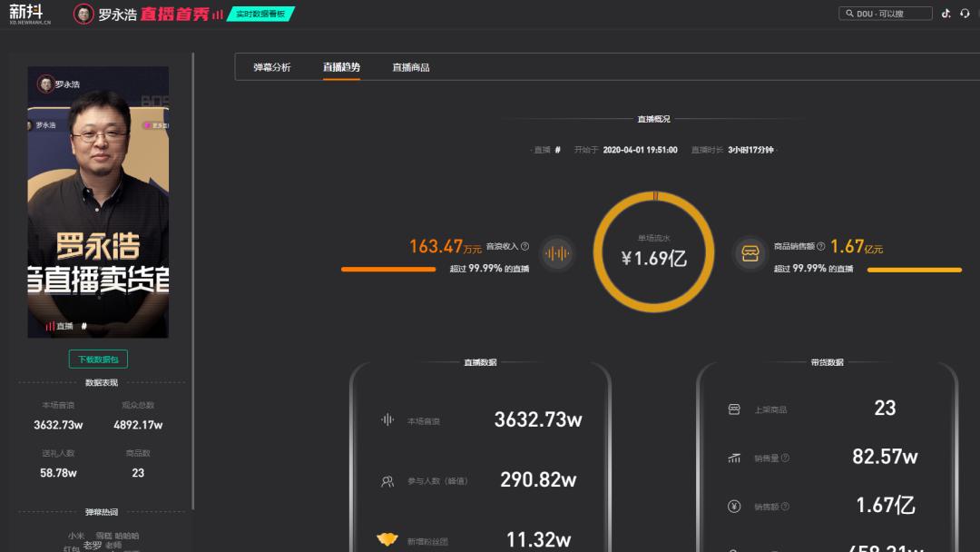This screenshot has height=552, width=980.
Task: Click the 1.67亿元 sales value
Action: tap(857, 246)
